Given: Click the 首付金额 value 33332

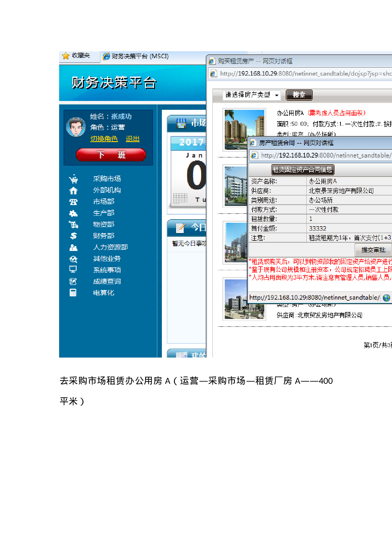Looking at the screenshot, I should pyautogui.click(x=318, y=229).
